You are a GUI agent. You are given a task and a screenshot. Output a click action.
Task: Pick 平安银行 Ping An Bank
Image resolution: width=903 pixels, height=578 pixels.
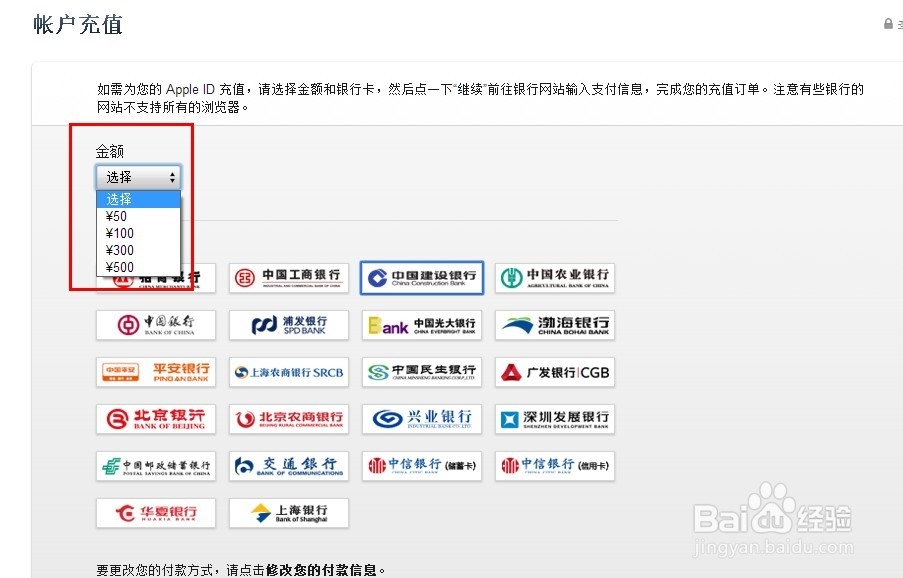(x=155, y=371)
